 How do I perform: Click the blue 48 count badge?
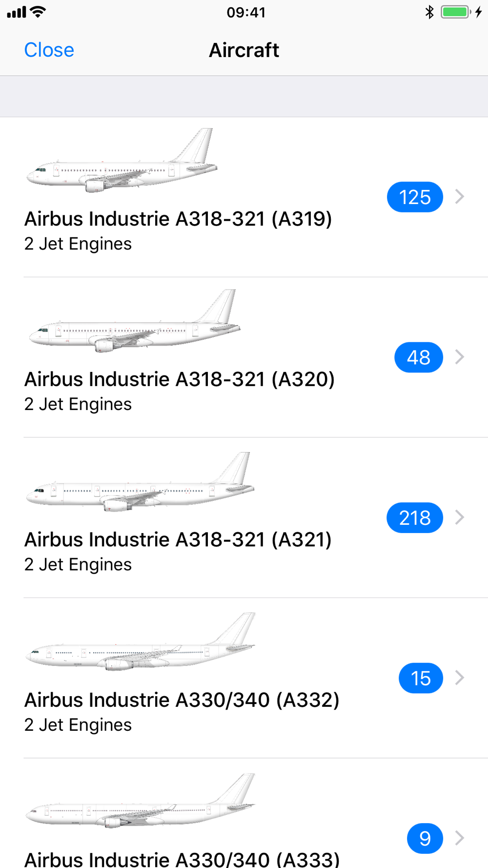point(419,357)
